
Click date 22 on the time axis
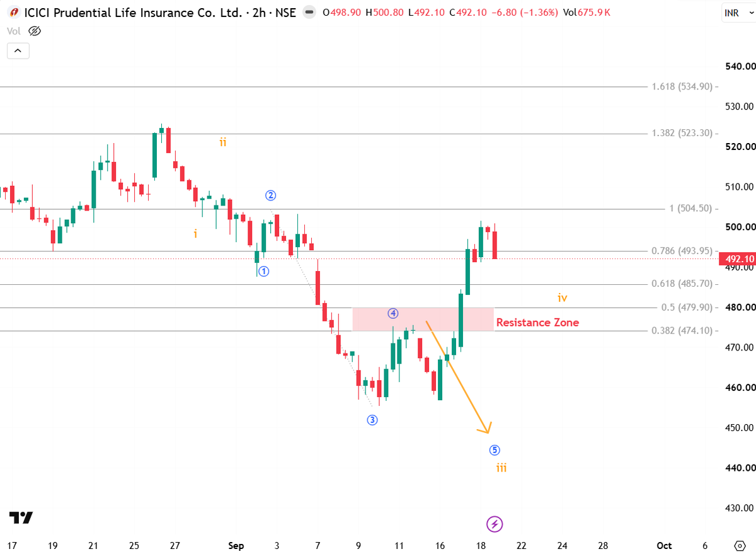point(521,545)
